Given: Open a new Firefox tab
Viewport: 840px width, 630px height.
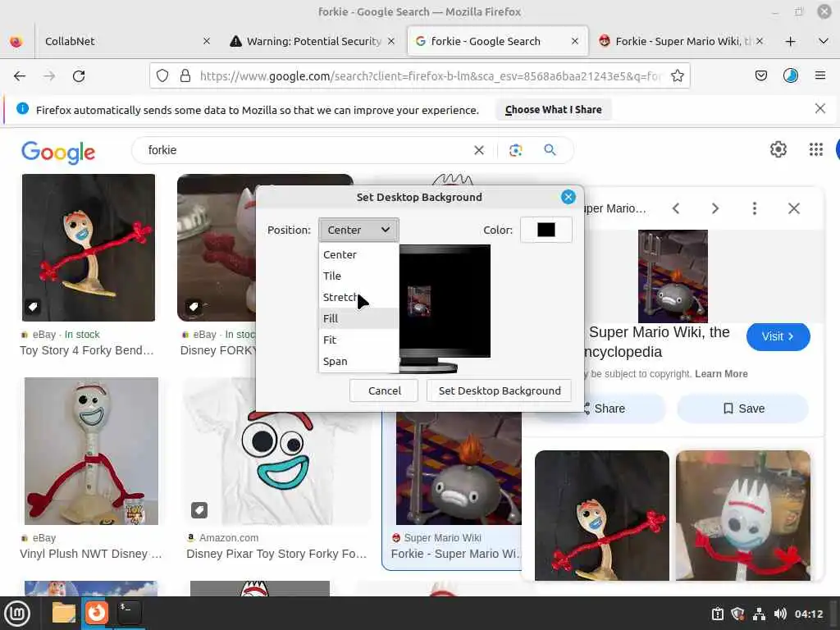Looking at the screenshot, I should pyautogui.click(x=790, y=41).
